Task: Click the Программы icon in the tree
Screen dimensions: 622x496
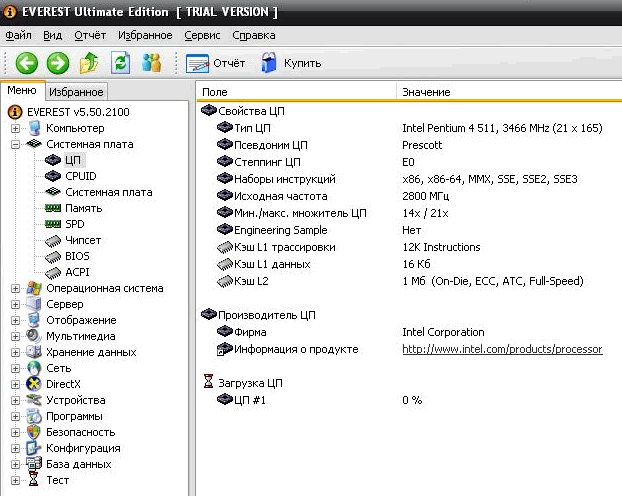Action: pyautogui.click(x=34, y=416)
